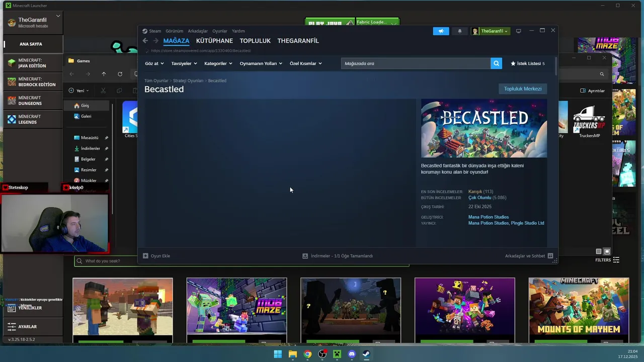Image resolution: width=644 pixels, height=362 pixels.
Task: Expand the Minecraft Launcher account chevron
Action: 58,16
